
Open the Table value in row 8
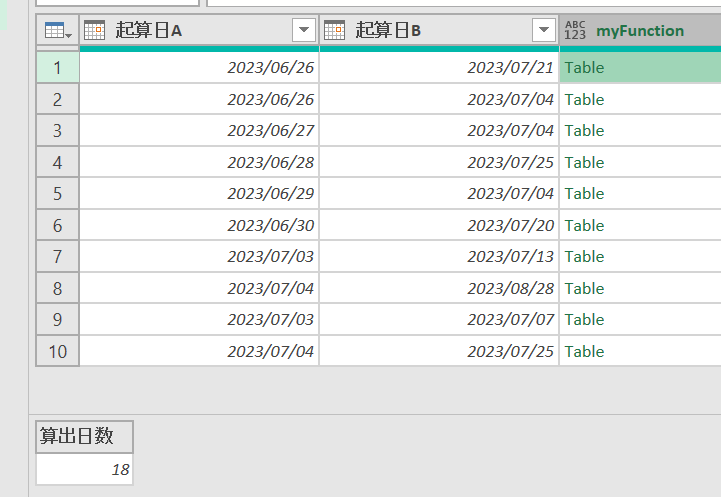(585, 288)
